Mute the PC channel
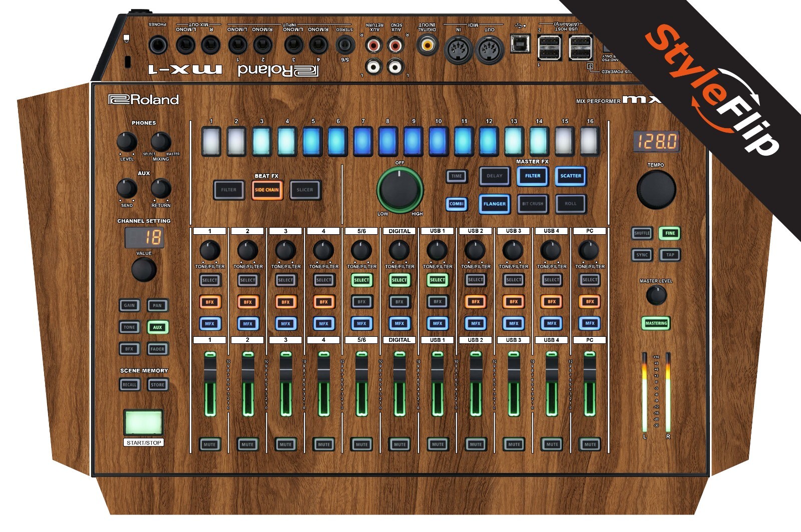This screenshot has width=801, height=532. click(x=590, y=444)
